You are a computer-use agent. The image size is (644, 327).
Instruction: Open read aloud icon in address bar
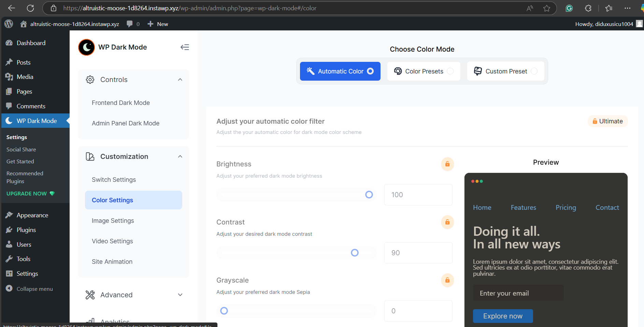(x=530, y=8)
